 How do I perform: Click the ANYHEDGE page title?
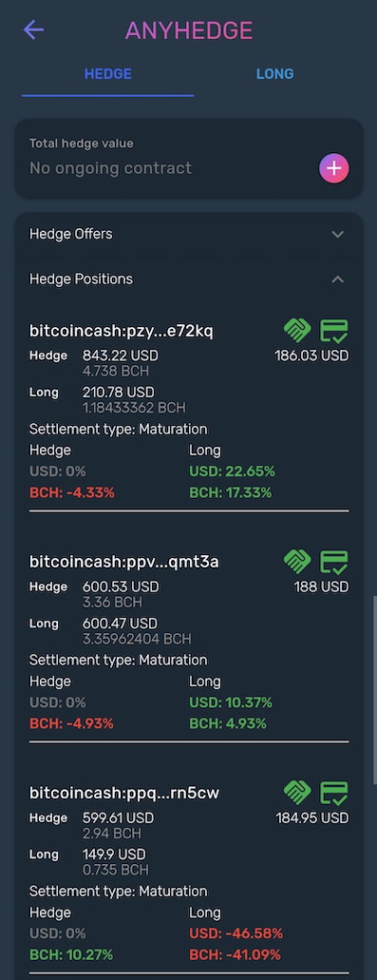pyautogui.click(x=188, y=30)
